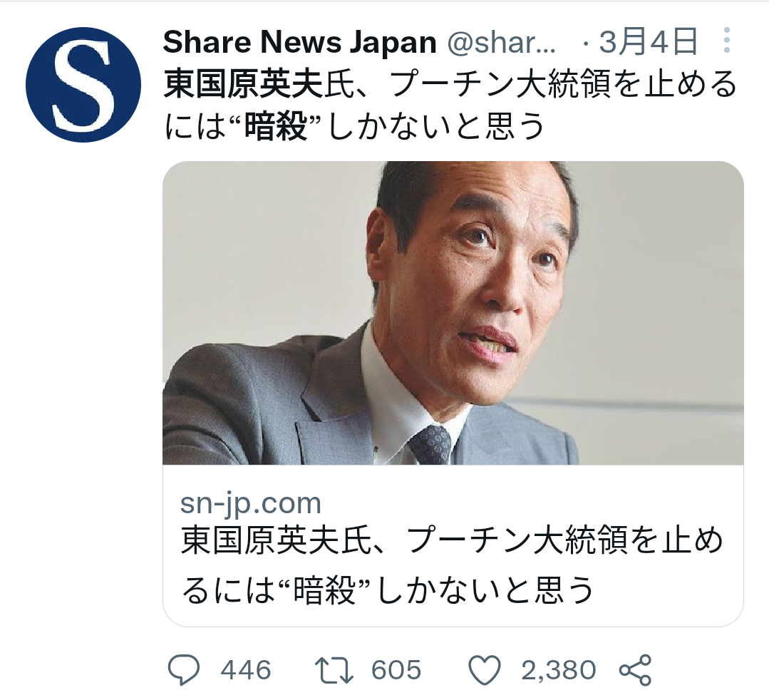Open the article preview photo
The image size is (769, 700).
[x=453, y=313]
